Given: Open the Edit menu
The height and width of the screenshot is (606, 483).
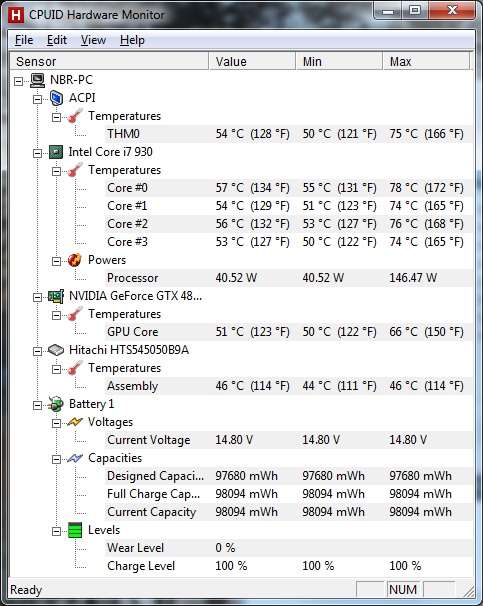Looking at the screenshot, I should (57, 40).
